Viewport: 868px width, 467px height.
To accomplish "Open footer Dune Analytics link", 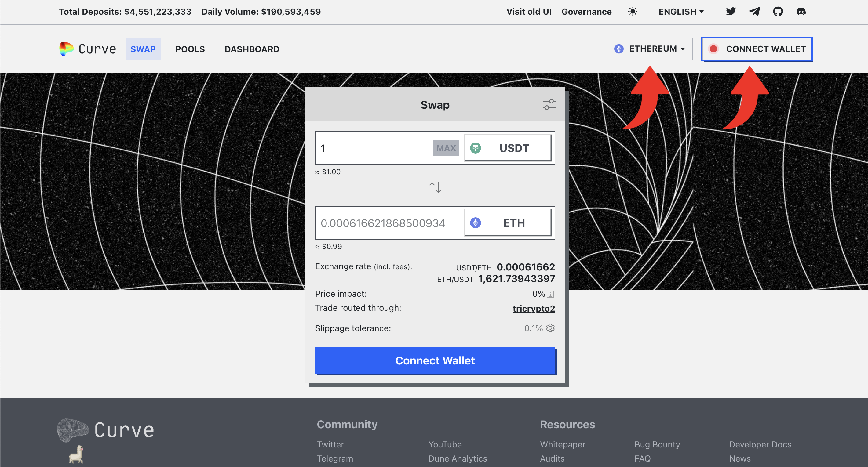I will 458,458.
